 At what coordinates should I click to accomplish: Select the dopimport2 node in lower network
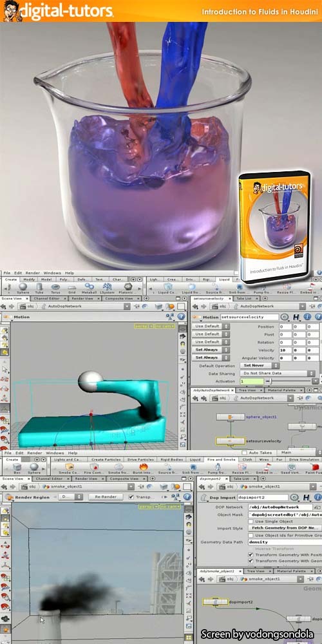click(215, 602)
